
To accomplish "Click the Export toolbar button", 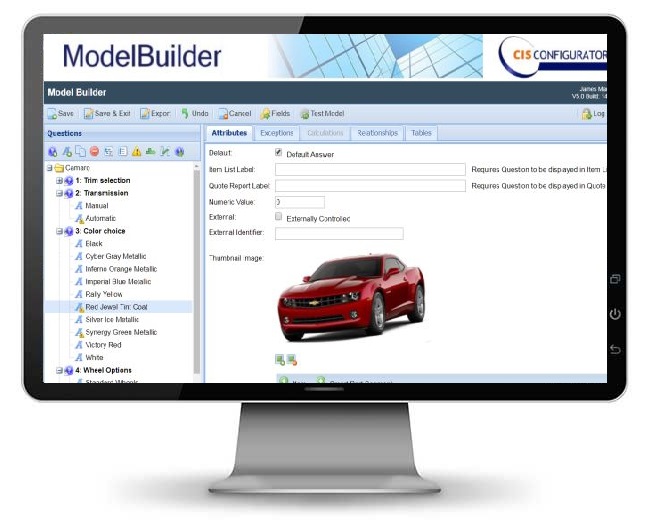I will pyautogui.click(x=155, y=114).
